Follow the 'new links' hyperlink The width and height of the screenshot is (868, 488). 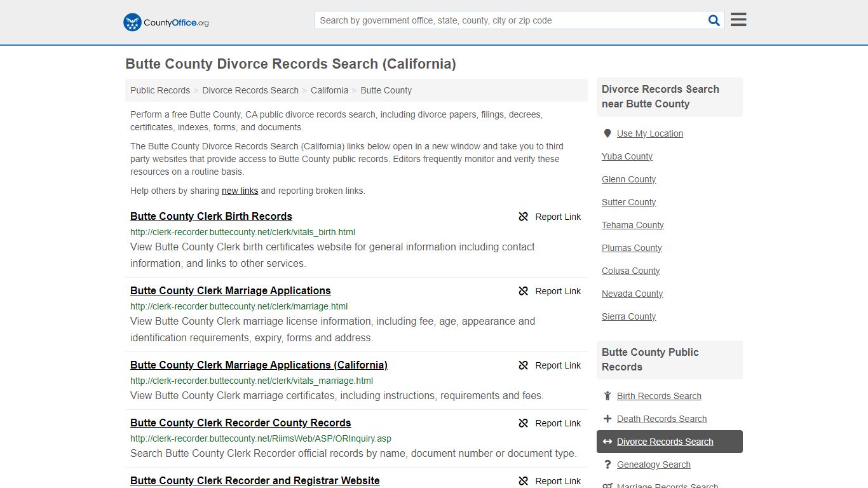click(240, 191)
